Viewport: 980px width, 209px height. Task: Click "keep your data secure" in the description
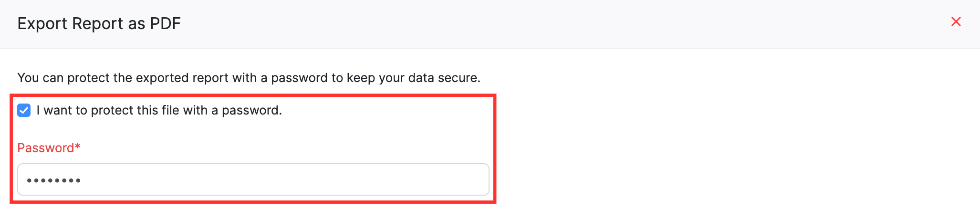click(413, 78)
